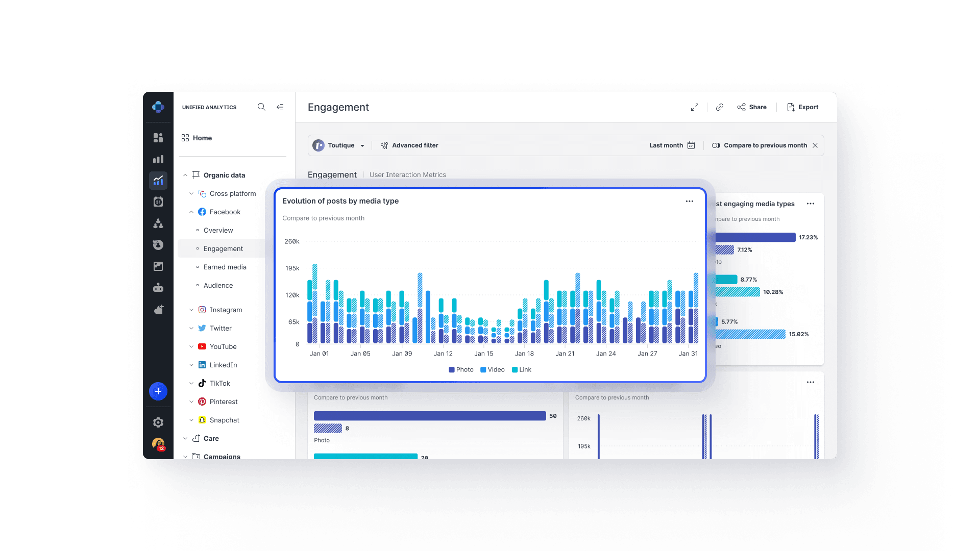Collapse the Facebook tree item chevron
This screenshot has height=551, width=980.
191,212
